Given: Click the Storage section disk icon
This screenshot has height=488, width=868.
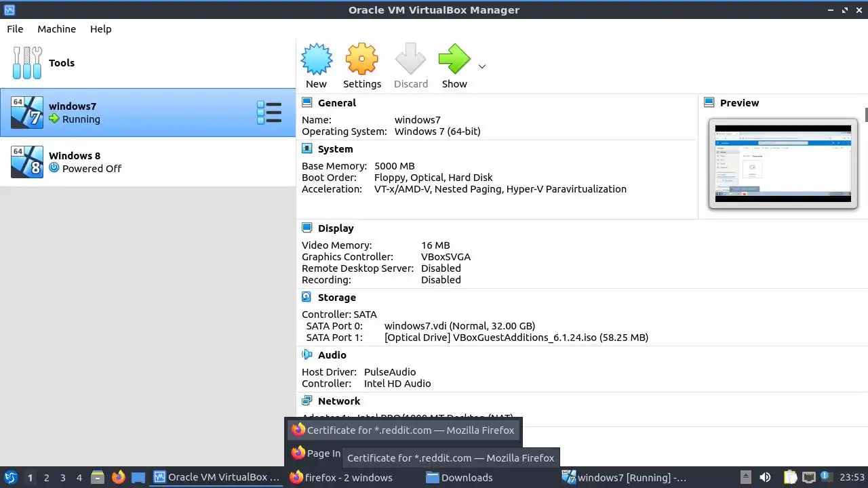Looking at the screenshot, I should (x=307, y=297).
